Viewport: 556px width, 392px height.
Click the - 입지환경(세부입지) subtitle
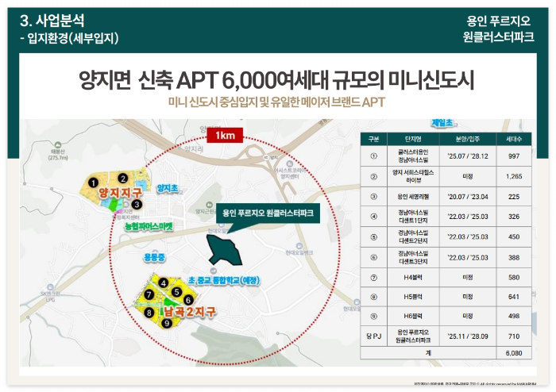(x=70, y=38)
